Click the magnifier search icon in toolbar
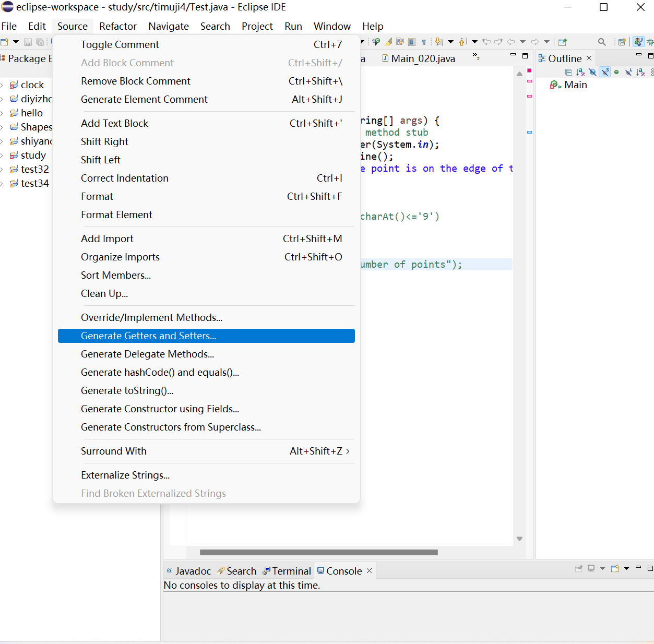 602,42
